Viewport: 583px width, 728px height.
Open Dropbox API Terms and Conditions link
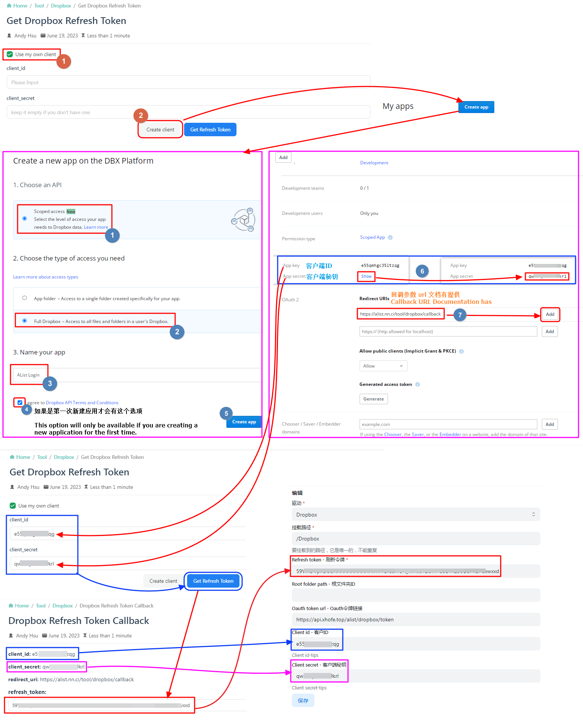pyautogui.click(x=82, y=403)
